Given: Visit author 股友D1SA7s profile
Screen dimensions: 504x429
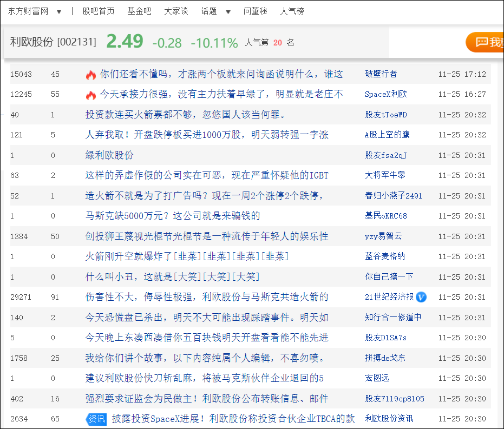Looking at the screenshot, I should coord(385,338).
